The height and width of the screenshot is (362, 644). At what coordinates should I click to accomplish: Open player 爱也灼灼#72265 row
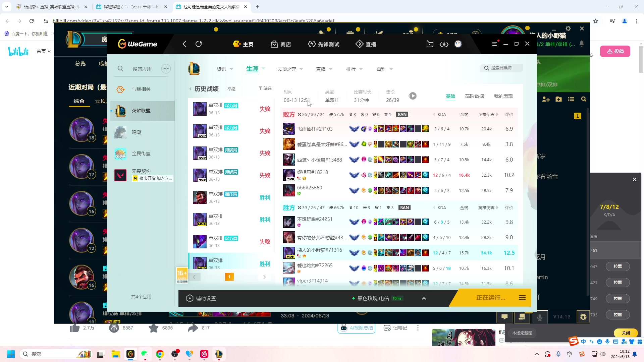coord(399,268)
